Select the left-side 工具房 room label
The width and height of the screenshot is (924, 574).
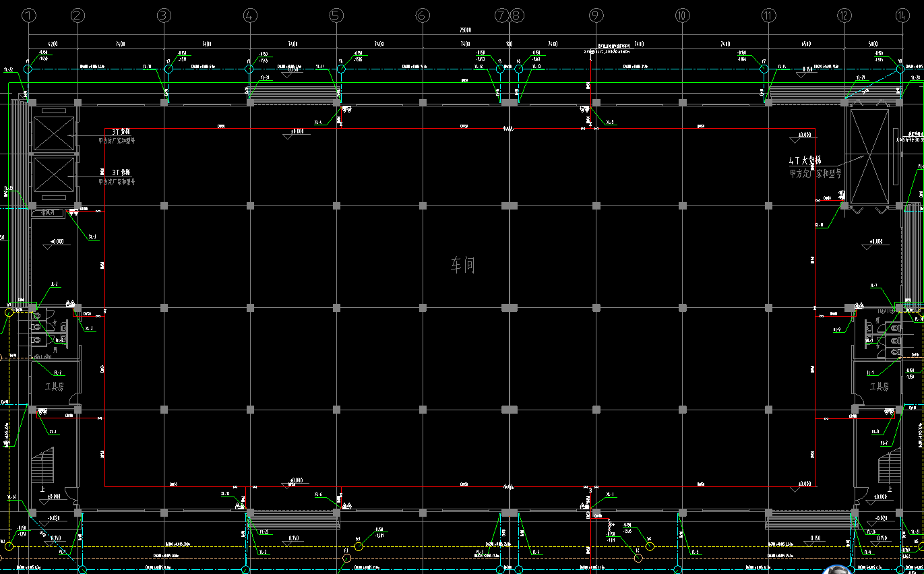tap(54, 387)
